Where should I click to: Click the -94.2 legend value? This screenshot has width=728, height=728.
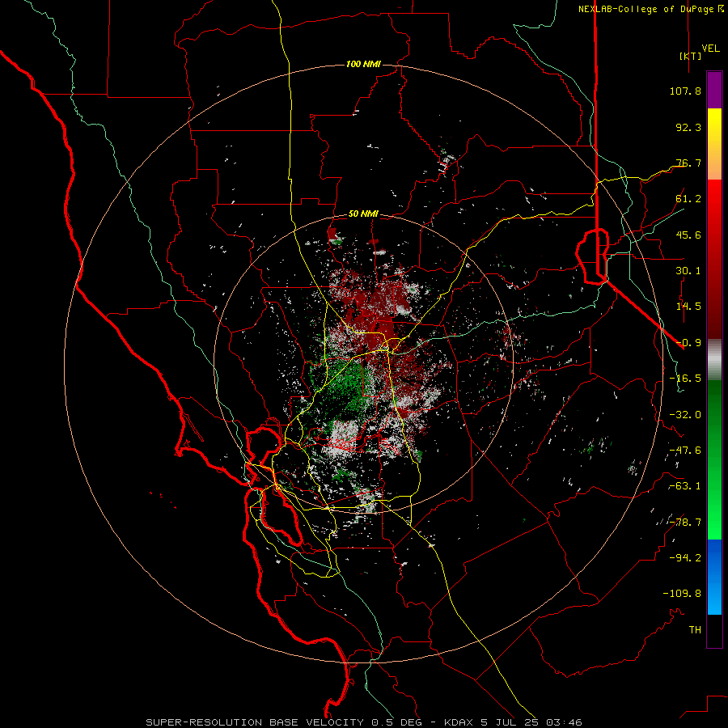tap(685, 557)
